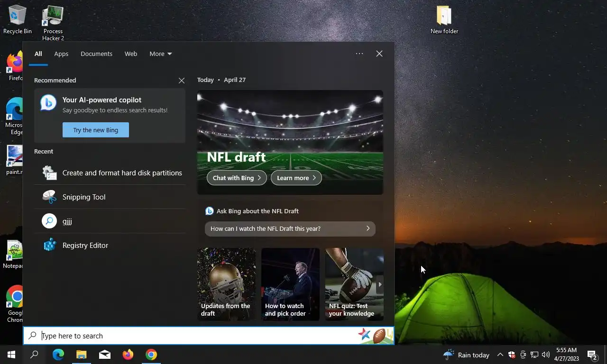Open the Mail app from the taskbar
Image resolution: width=607 pixels, height=364 pixels.
point(104,355)
